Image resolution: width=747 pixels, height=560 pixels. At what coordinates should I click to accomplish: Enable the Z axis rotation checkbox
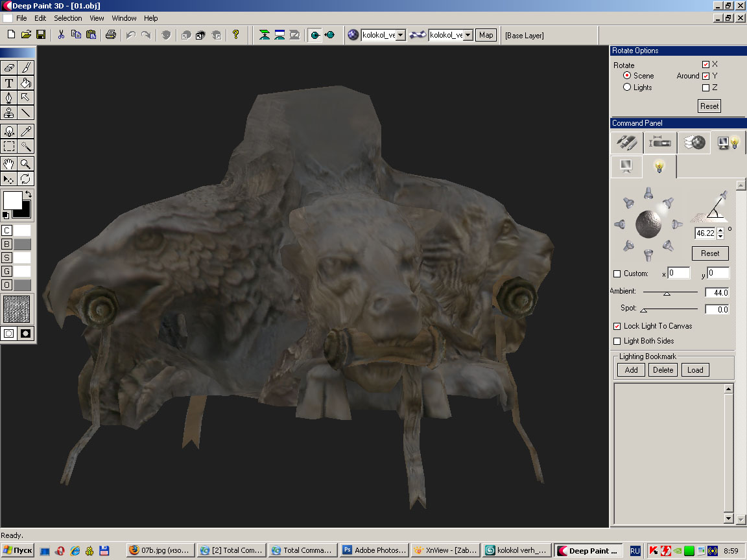pyautogui.click(x=705, y=87)
